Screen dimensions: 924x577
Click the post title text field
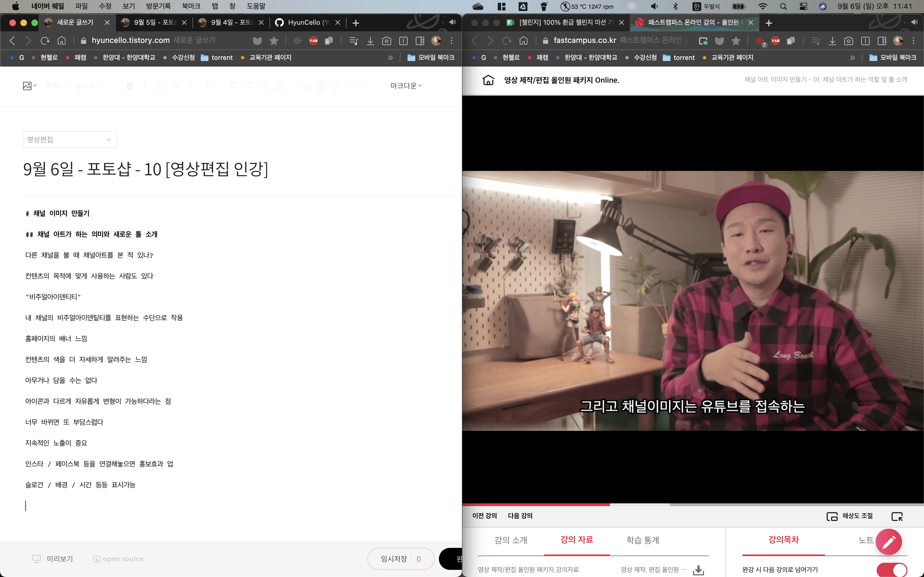pos(145,169)
